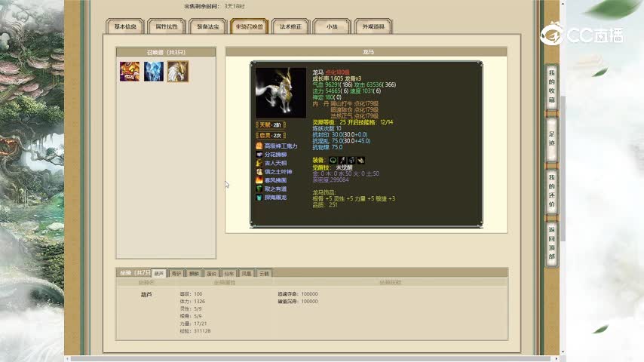
Task: Click the skill name 高级神工鬼力
Action: [x=281, y=146]
